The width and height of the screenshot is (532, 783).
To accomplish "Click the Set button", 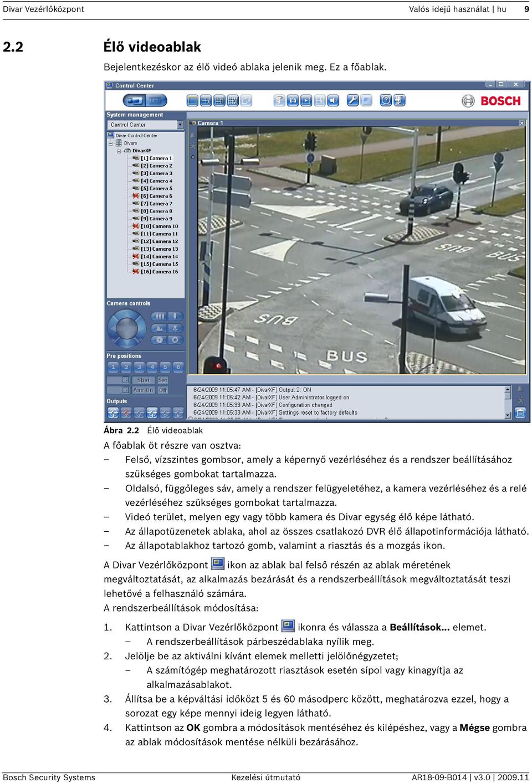I will (x=162, y=380).
